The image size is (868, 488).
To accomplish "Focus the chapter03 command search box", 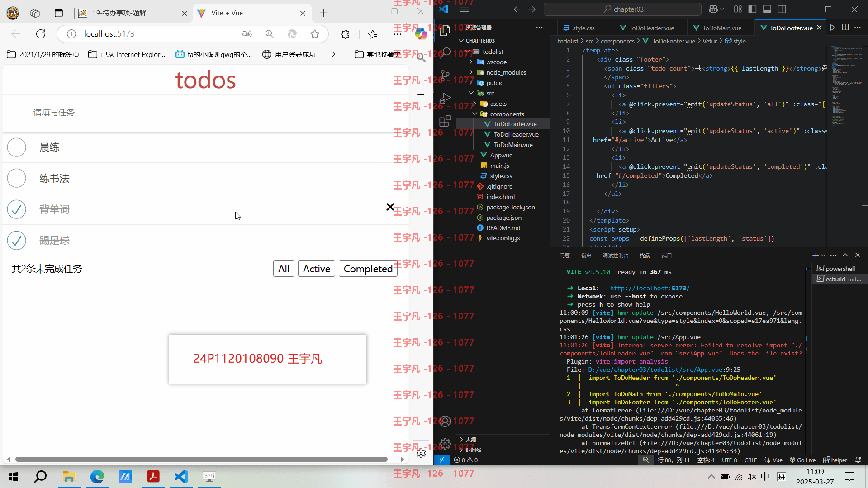I will [x=622, y=9].
